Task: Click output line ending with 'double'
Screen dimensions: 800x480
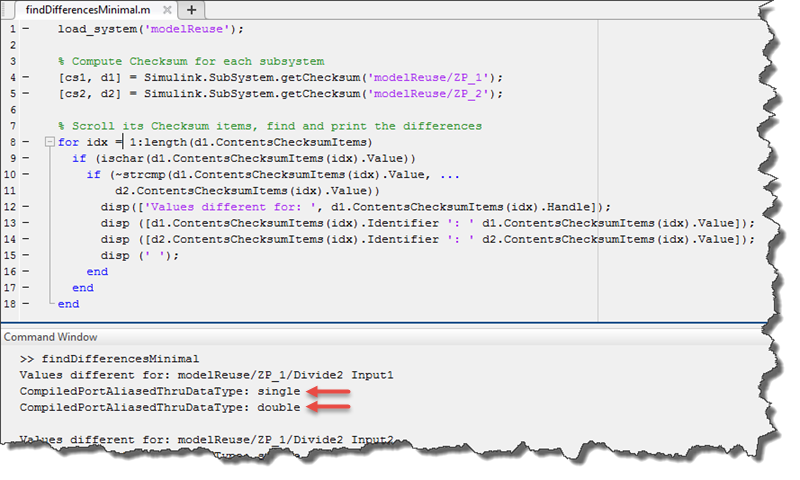Action: pyautogui.click(x=160, y=406)
